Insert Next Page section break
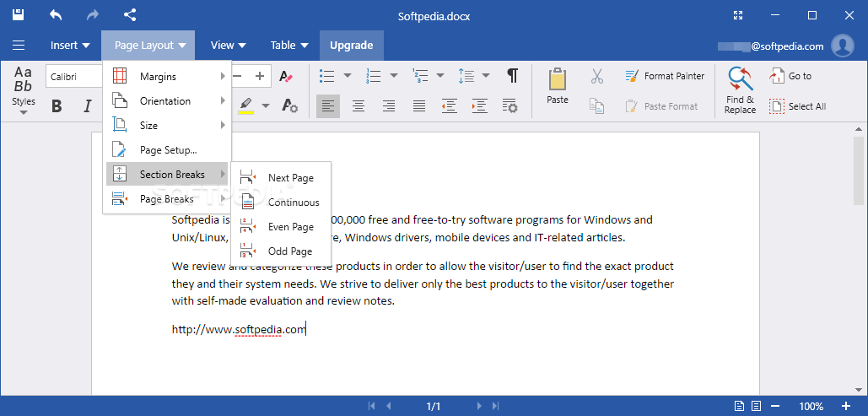Screen dimensions: 868x416 [x=281, y=178]
